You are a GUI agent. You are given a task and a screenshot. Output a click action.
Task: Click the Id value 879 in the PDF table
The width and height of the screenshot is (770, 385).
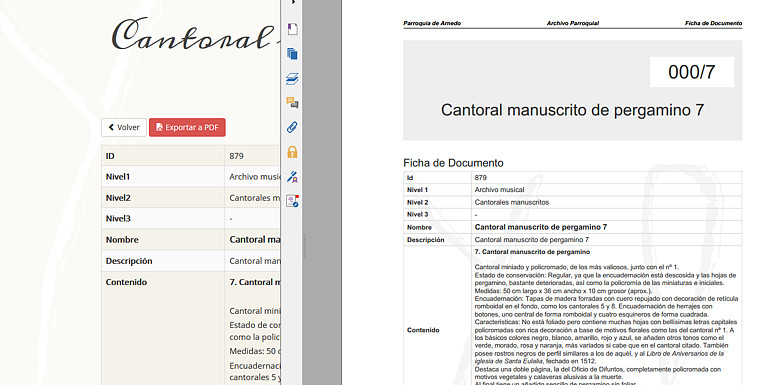(480, 178)
